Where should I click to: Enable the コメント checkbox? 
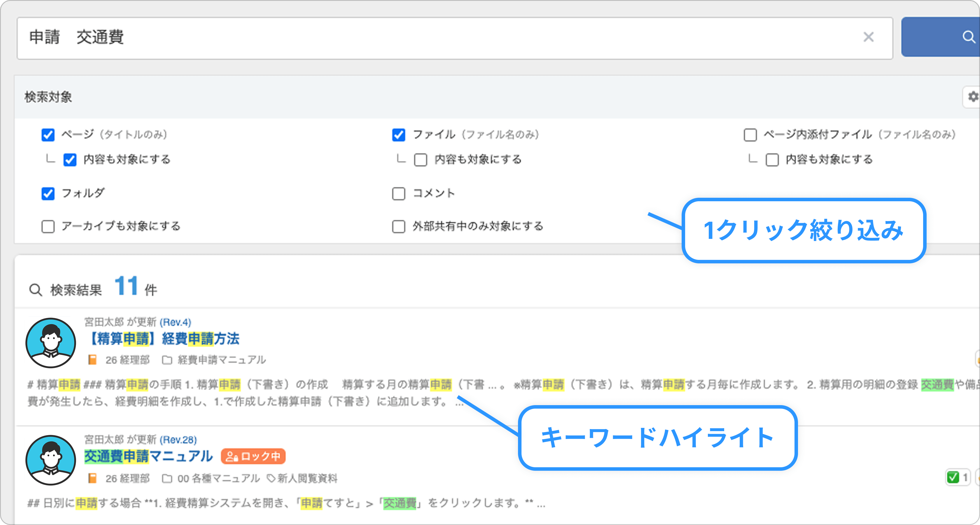[398, 193]
